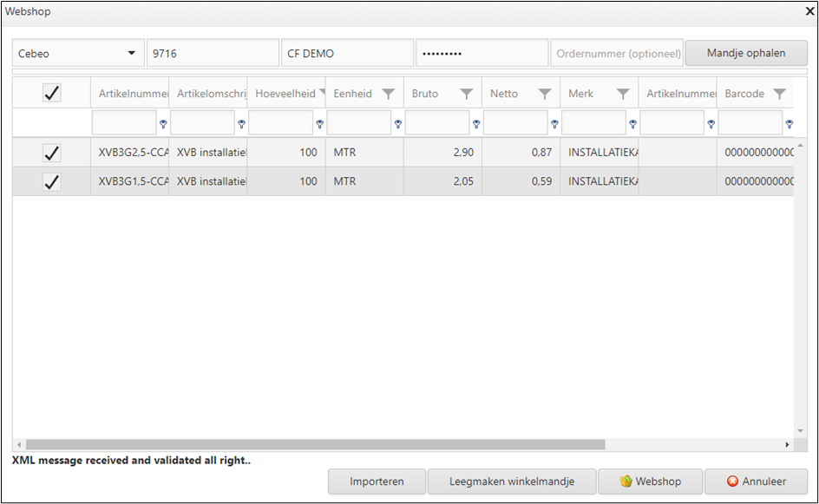Open the Webshop button with basket icon
This screenshot has height=504, width=819.
coord(651,481)
